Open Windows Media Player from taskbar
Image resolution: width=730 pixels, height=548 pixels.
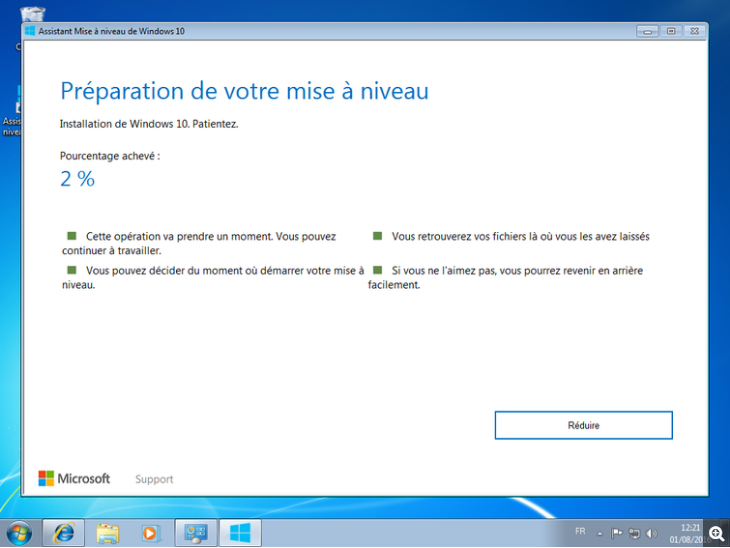150,533
